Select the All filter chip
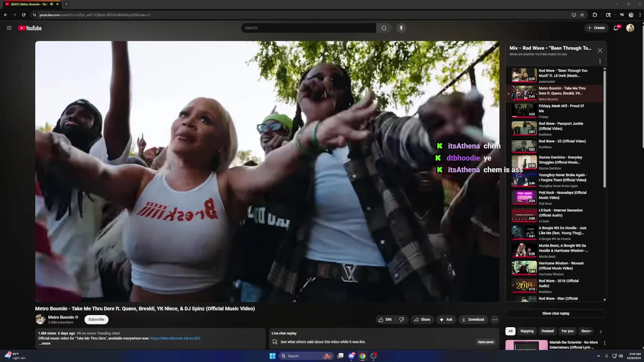This screenshot has height=362, width=644. click(x=510, y=331)
